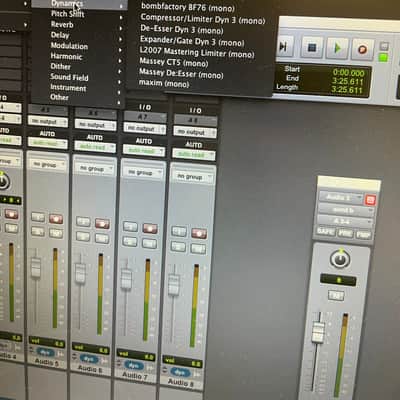Choose maxim (mono) from the submenu
The width and height of the screenshot is (400, 400).
164,83
